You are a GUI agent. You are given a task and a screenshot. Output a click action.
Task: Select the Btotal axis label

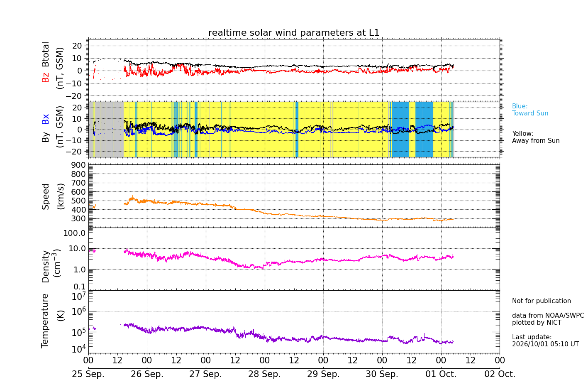(x=45, y=54)
